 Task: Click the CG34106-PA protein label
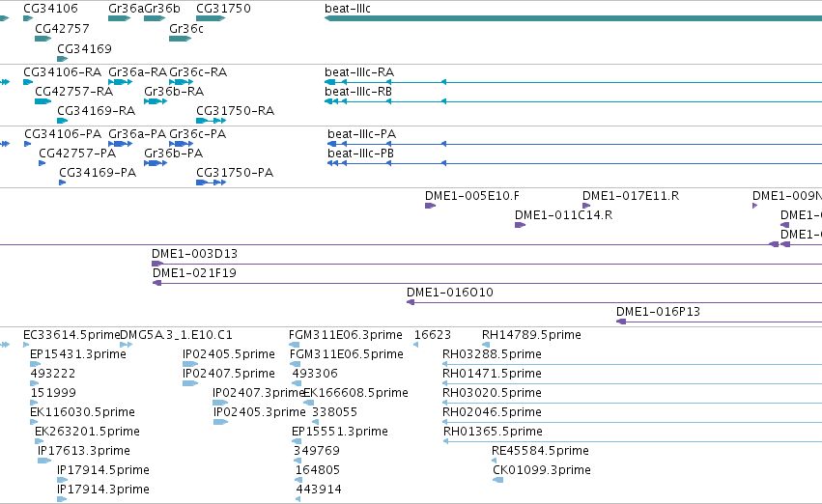[x=63, y=133]
